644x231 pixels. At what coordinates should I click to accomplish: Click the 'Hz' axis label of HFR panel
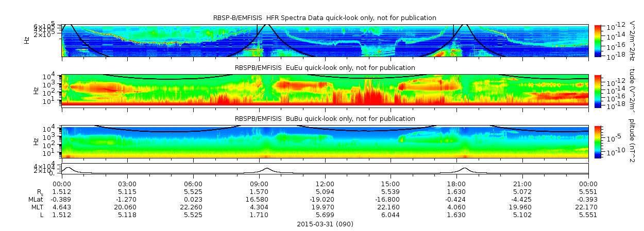(27, 40)
